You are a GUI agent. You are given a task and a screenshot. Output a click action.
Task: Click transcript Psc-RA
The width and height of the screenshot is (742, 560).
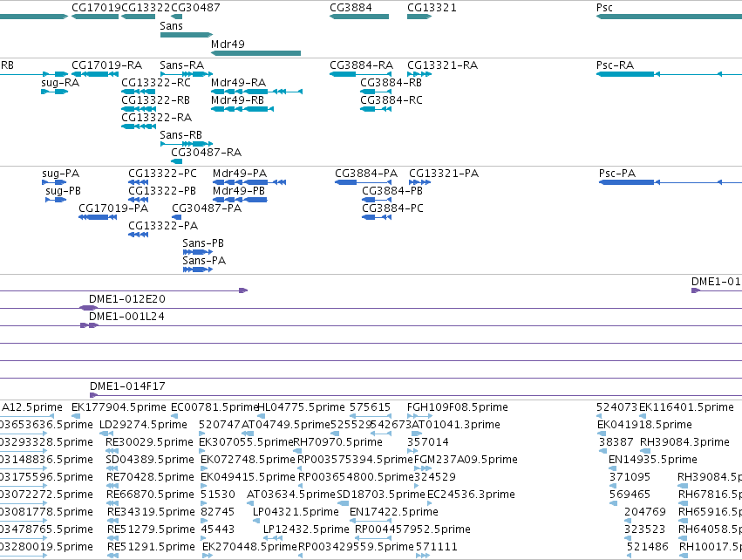(x=616, y=65)
